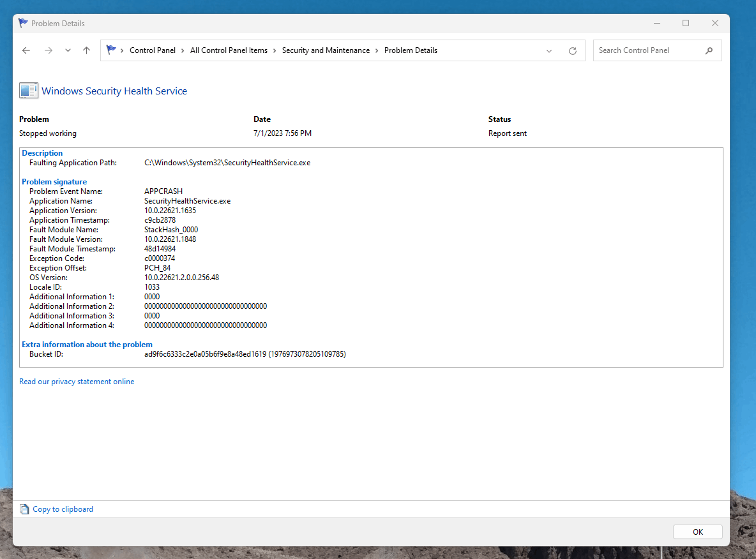Screen dimensions: 756x559
Task: Click the forward navigation arrow
Action: [x=49, y=50]
